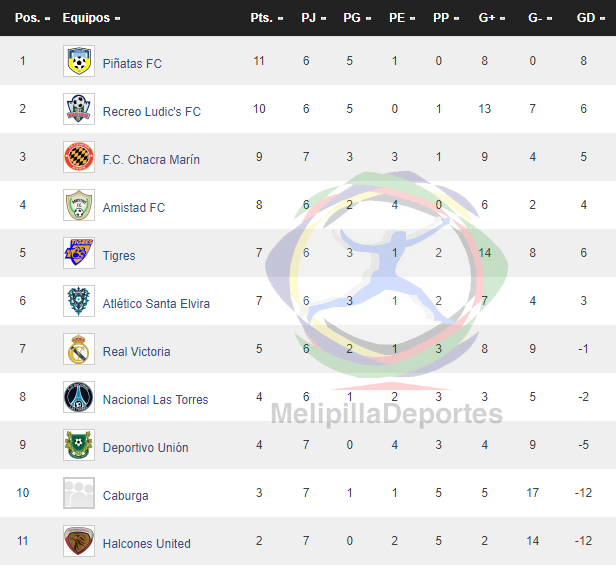Viewport: 616px width, 573px height.
Task: Click the Amistad FC shield crest
Action: 79,205
